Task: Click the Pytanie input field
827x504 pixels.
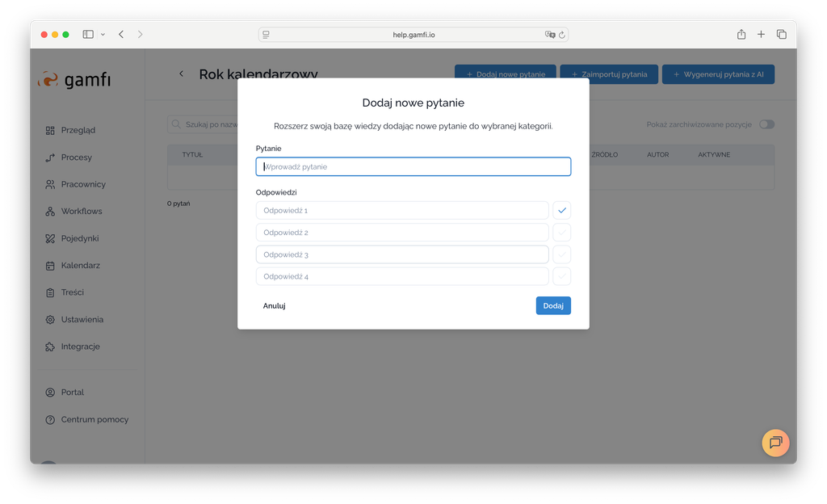Action: 413,166
